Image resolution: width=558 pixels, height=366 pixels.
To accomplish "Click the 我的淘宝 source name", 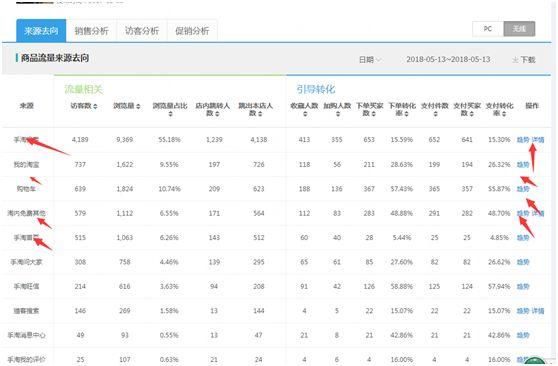I will point(27,164).
